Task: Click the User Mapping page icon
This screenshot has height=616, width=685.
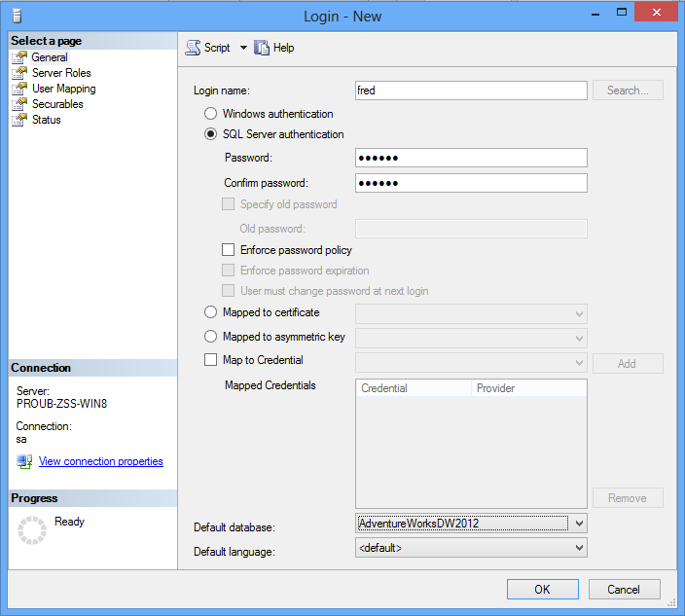Action: click(19, 89)
